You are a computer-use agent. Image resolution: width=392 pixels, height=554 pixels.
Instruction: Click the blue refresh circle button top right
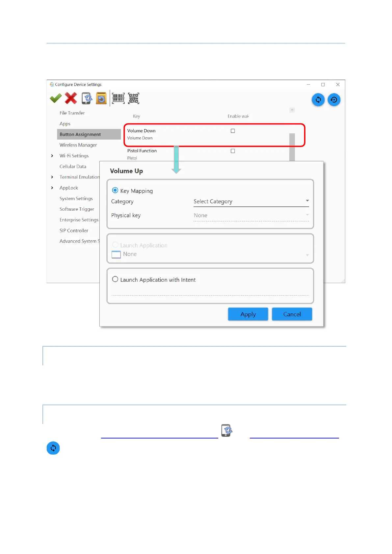point(318,100)
